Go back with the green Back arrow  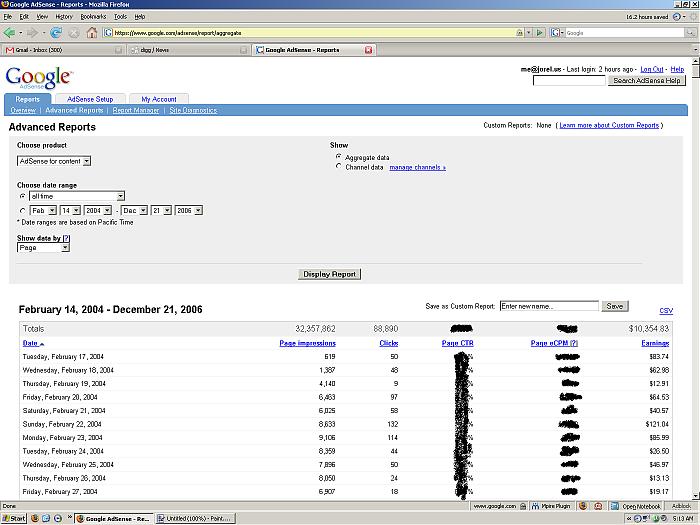click(9, 33)
